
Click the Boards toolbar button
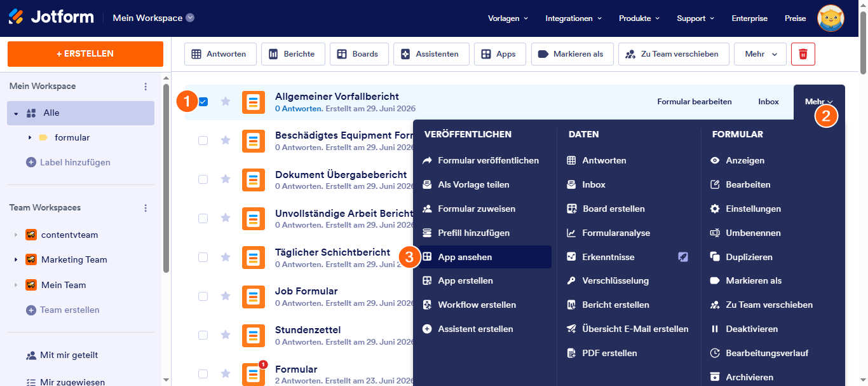coord(359,54)
